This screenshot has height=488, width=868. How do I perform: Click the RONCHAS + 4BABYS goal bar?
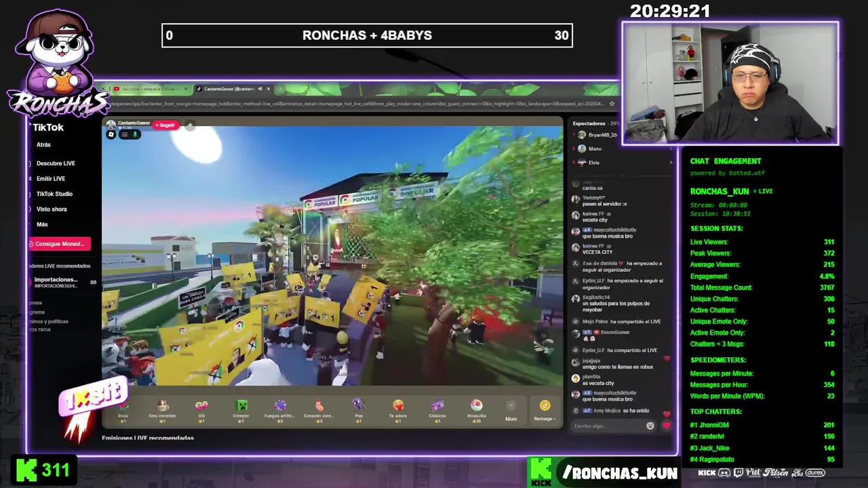pos(367,35)
